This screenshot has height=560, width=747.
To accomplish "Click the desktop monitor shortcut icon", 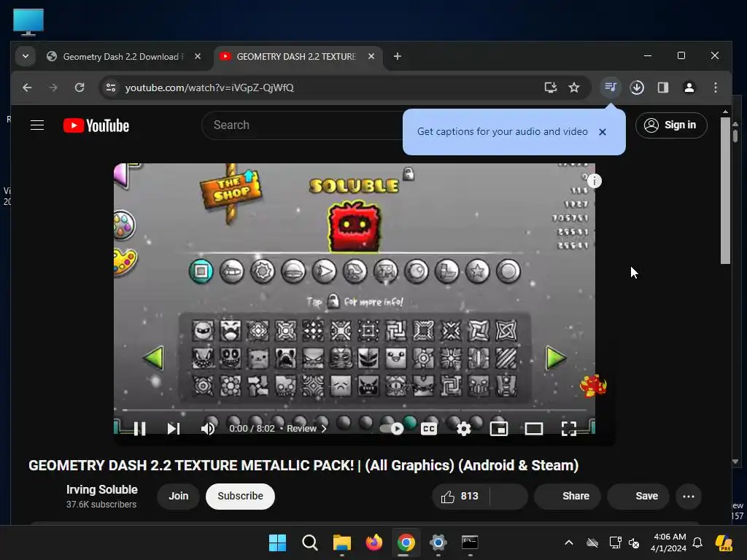I will (28, 22).
